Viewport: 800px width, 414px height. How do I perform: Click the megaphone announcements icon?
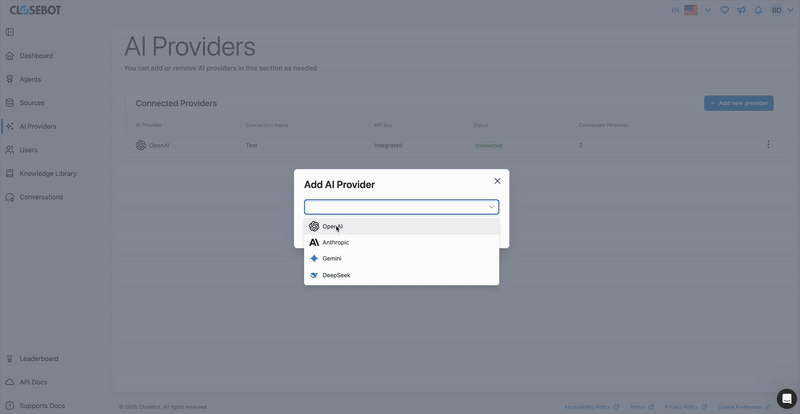741,10
